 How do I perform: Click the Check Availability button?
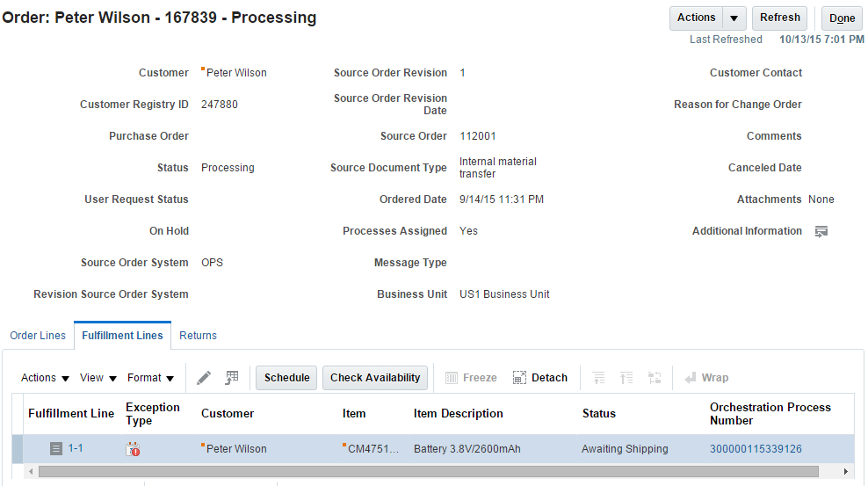click(x=375, y=378)
